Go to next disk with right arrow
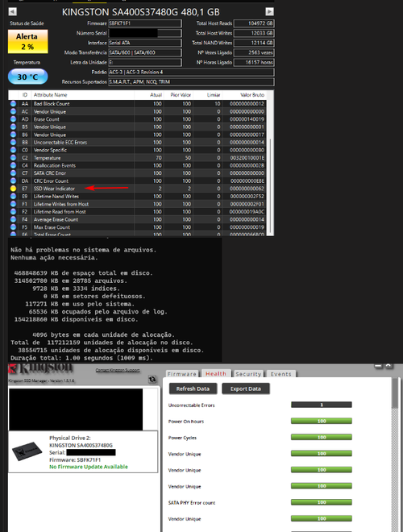This screenshot has width=403, height=532. pos(270,12)
